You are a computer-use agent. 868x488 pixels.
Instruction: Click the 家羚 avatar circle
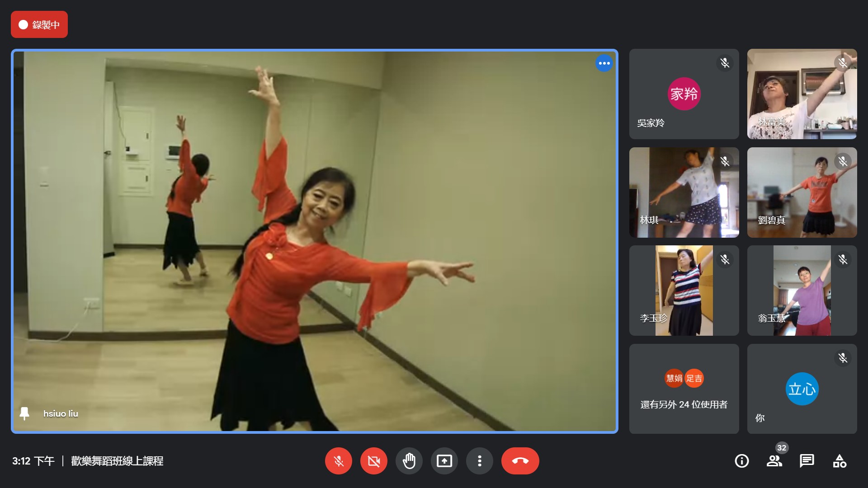pyautogui.click(x=684, y=94)
